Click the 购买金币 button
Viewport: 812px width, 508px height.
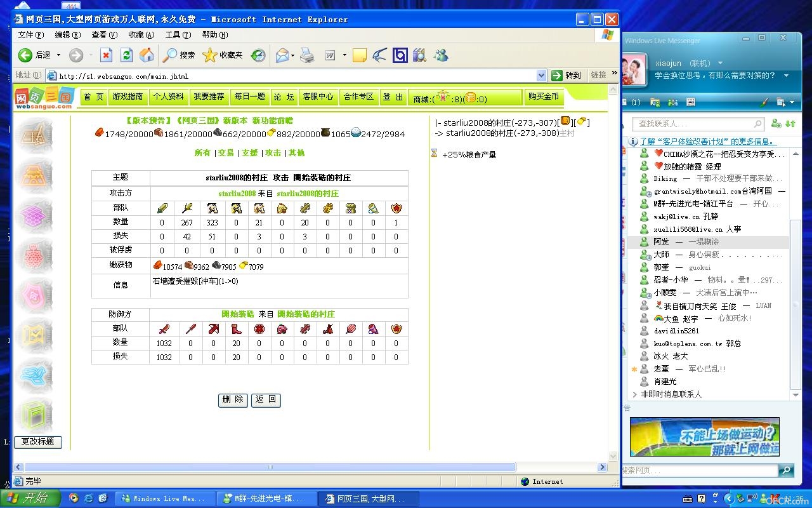point(544,97)
